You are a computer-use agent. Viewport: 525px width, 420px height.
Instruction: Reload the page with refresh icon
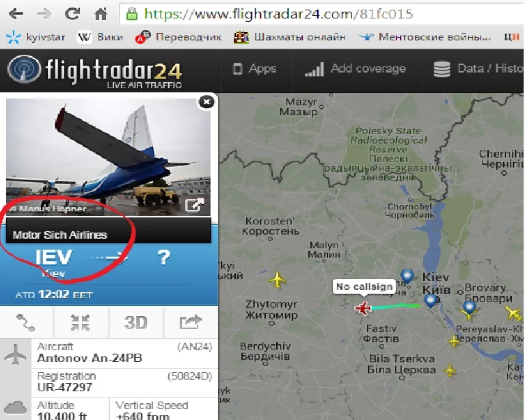tap(72, 14)
